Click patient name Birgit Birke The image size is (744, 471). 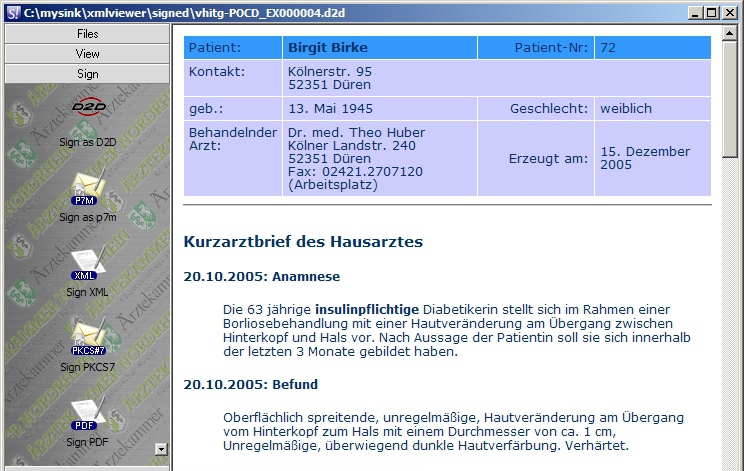click(327, 48)
